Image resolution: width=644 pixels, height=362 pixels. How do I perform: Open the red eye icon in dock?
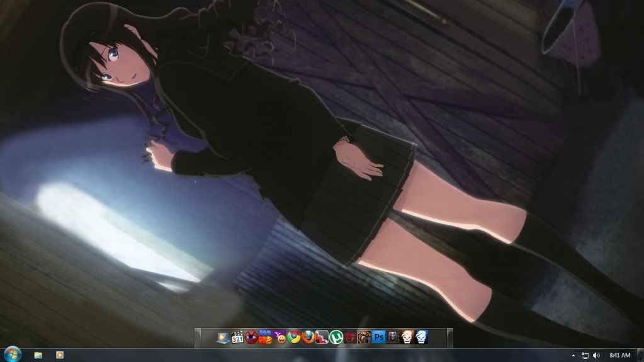coord(251,337)
